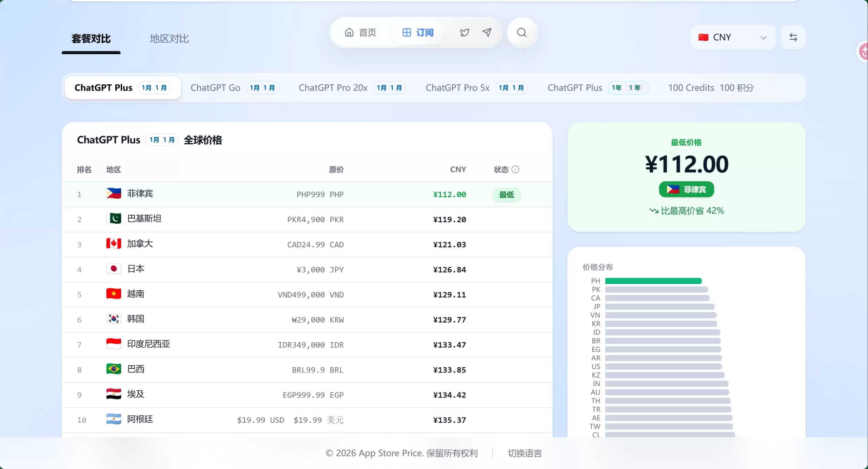Click the 巴西 row name
The width and height of the screenshot is (868, 469).
click(x=136, y=369)
